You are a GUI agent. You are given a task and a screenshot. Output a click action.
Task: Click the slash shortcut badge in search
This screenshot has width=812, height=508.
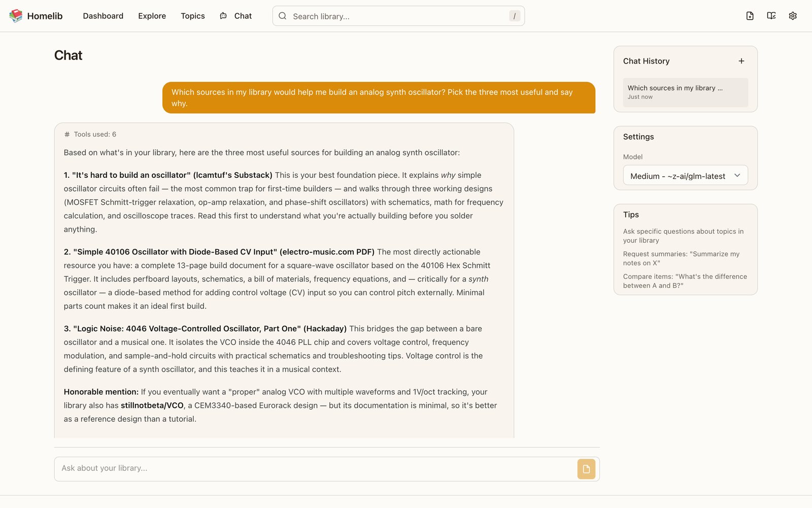[515, 16]
